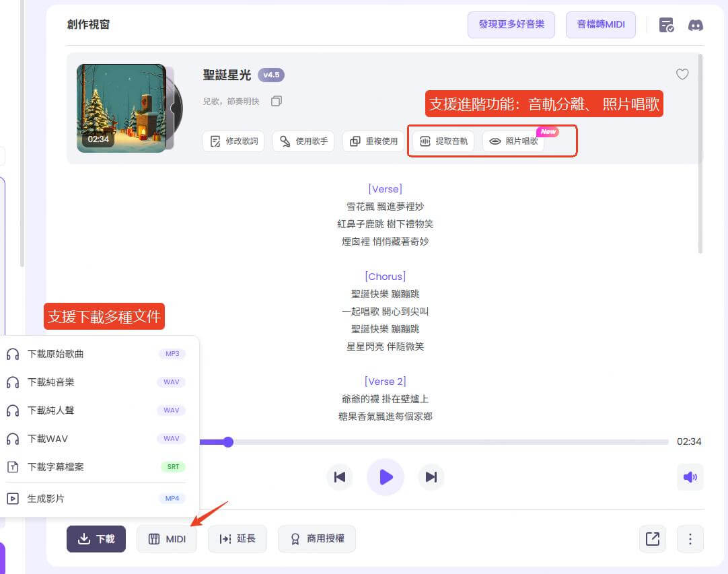728x574 pixels.
Task: Skip to the next track
Action: (431, 477)
